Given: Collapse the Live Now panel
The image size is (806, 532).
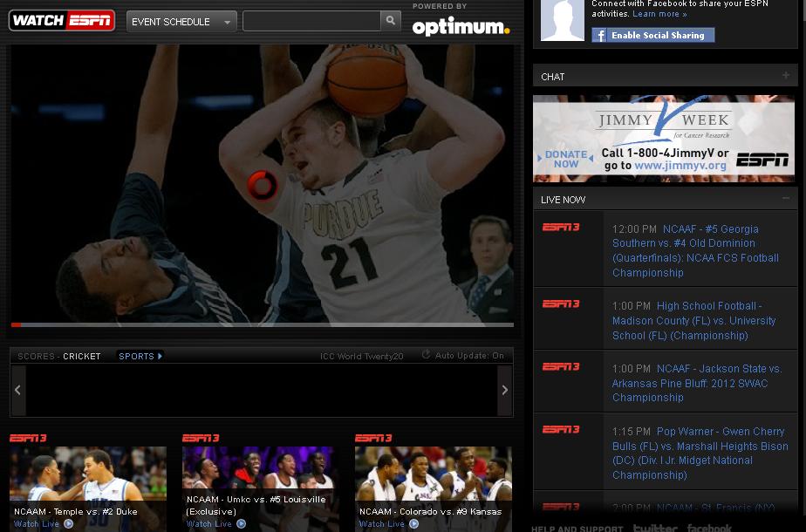Looking at the screenshot, I should pyautogui.click(x=786, y=198).
